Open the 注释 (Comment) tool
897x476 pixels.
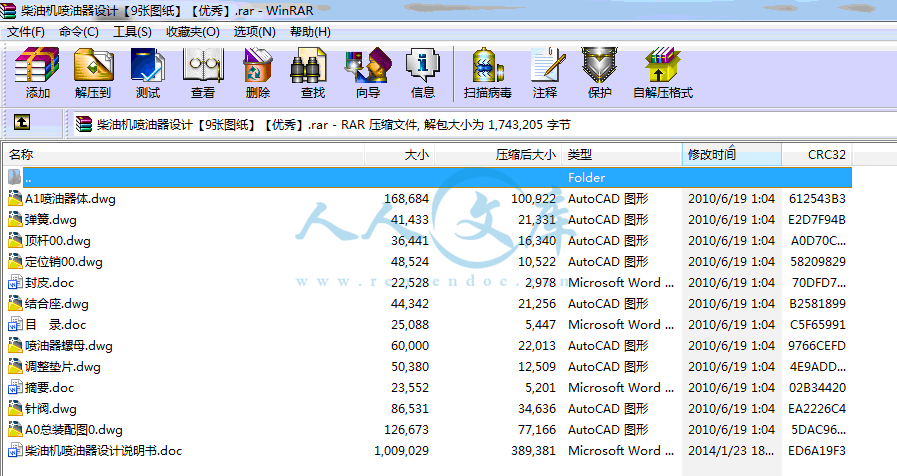[x=547, y=65]
